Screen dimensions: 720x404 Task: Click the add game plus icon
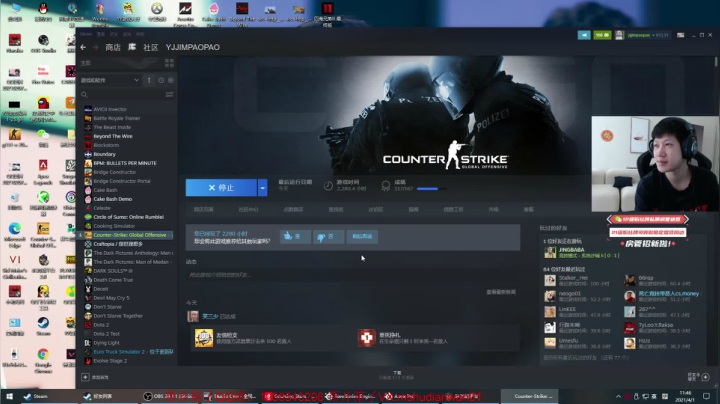[85, 377]
